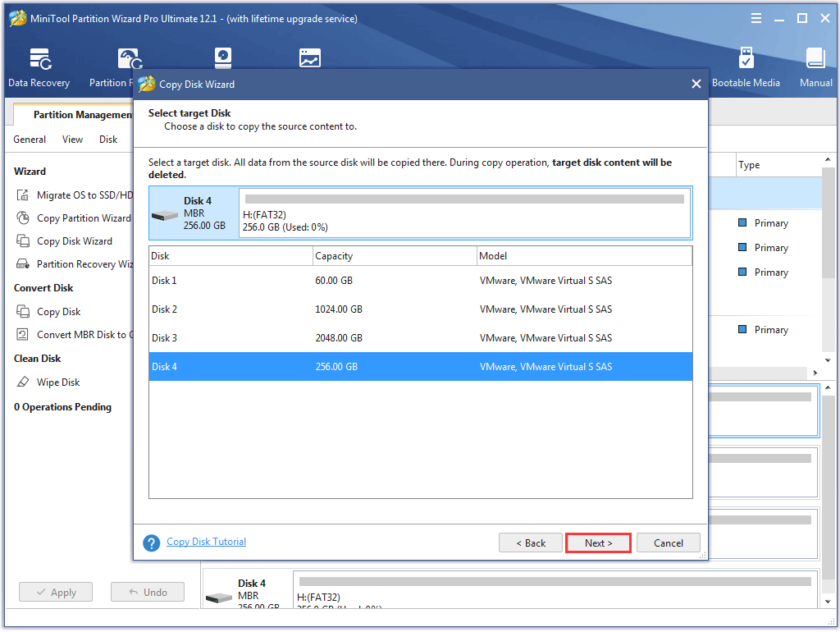Select the highlighted Disk 4 row

(x=421, y=367)
